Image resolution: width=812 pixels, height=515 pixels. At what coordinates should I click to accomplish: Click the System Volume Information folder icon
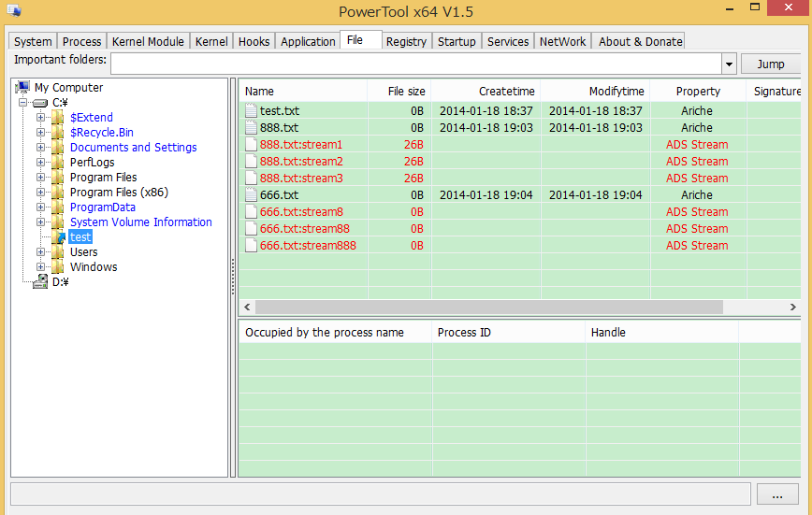(x=57, y=222)
